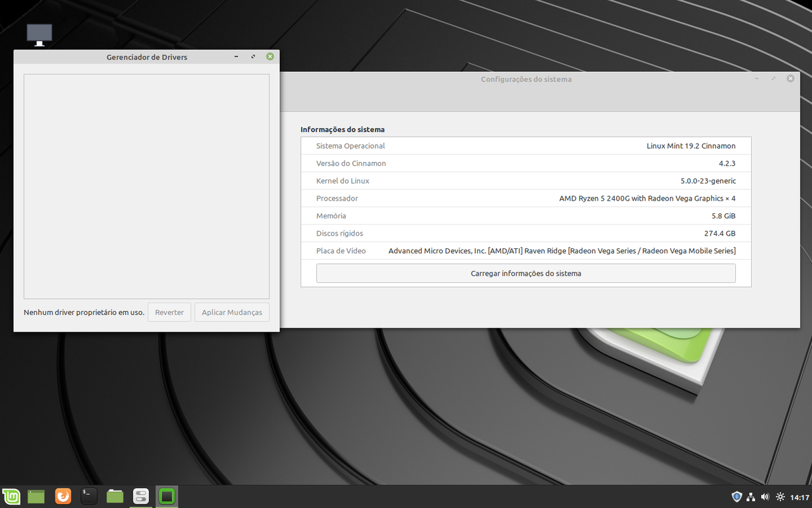Select the Kernel do Linux label

[343, 181]
